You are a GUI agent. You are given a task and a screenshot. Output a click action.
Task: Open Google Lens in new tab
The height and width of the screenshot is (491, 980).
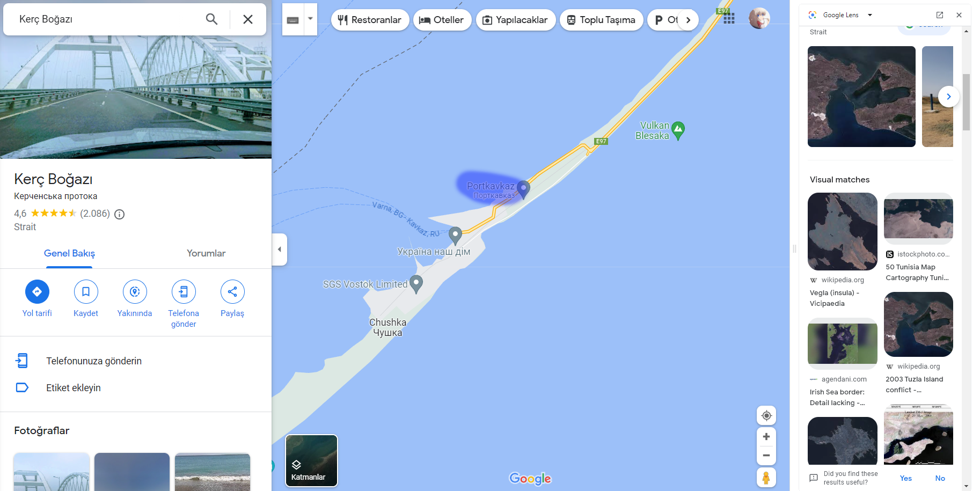tap(940, 15)
